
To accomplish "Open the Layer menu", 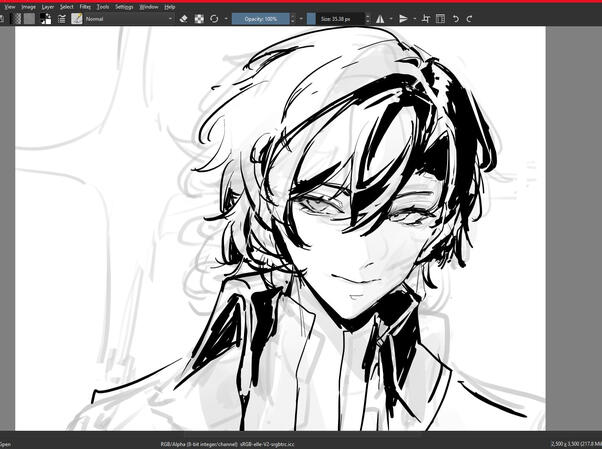I will [x=47, y=6].
